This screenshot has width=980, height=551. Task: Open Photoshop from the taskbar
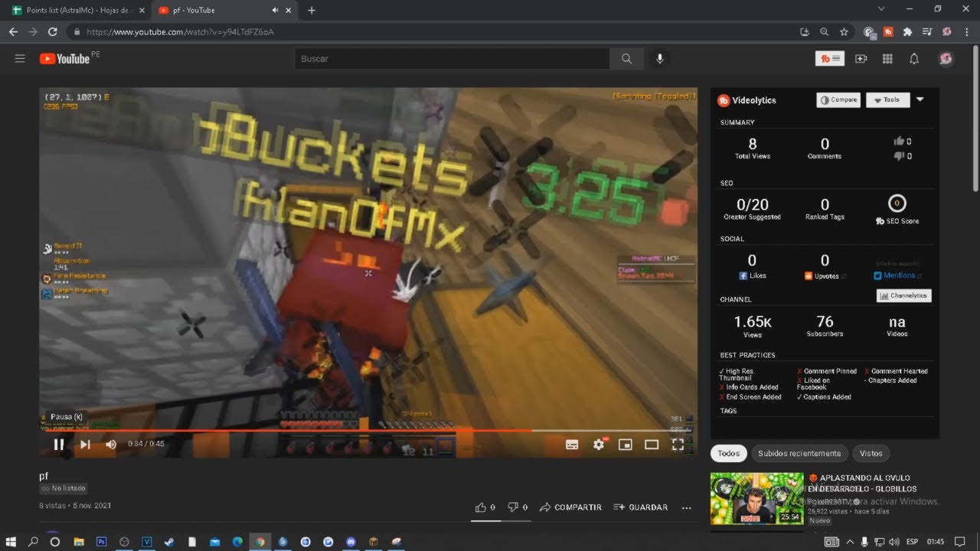pos(101,542)
